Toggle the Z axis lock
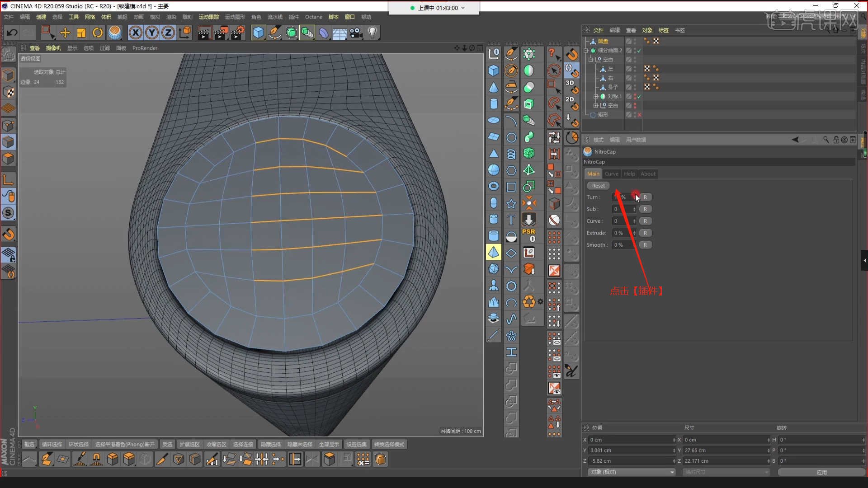The image size is (868, 488). [x=168, y=33]
